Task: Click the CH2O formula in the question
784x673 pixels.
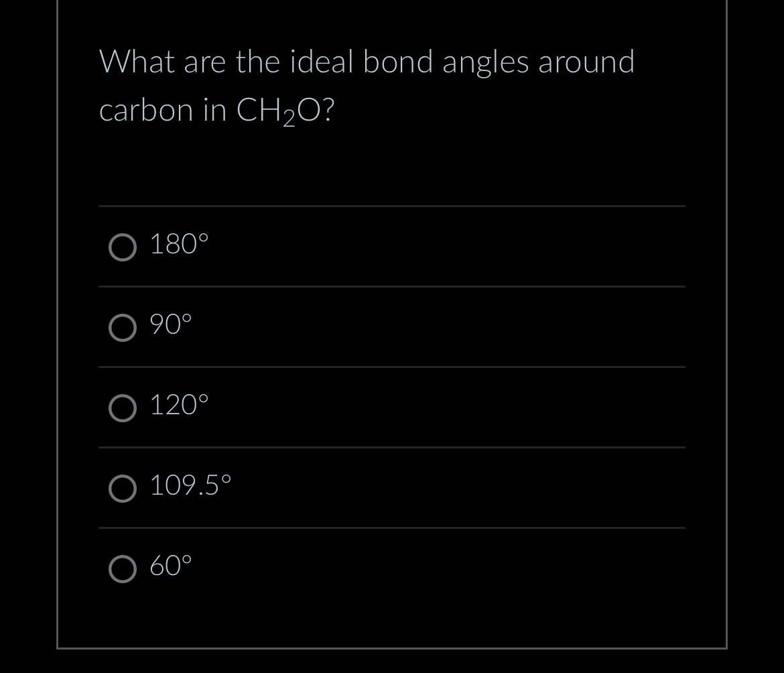Action: tap(283, 110)
